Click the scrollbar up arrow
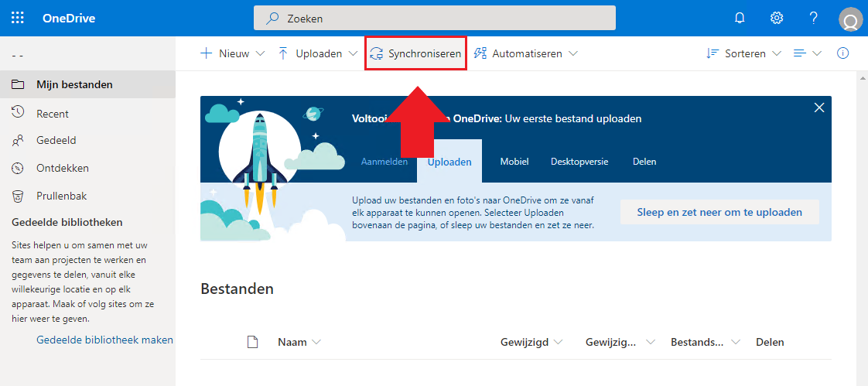This screenshot has width=868, height=386. click(863, 79)
